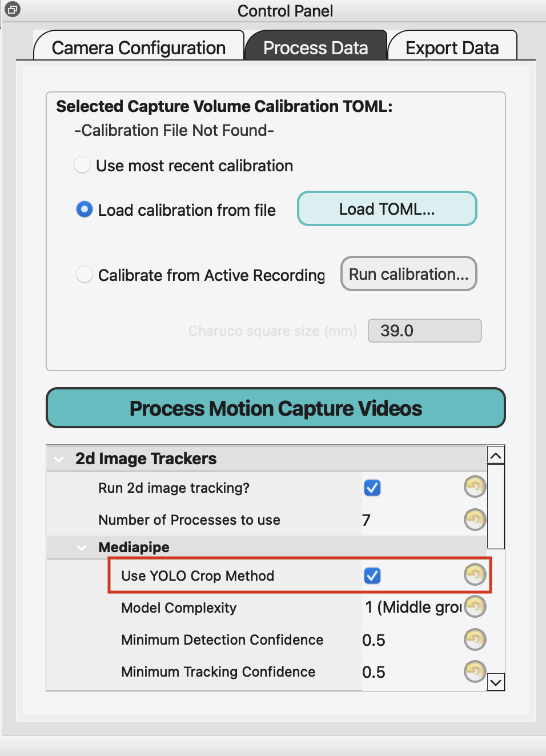Reset the Run 2d image tracking parameter

tap(475, 487)
